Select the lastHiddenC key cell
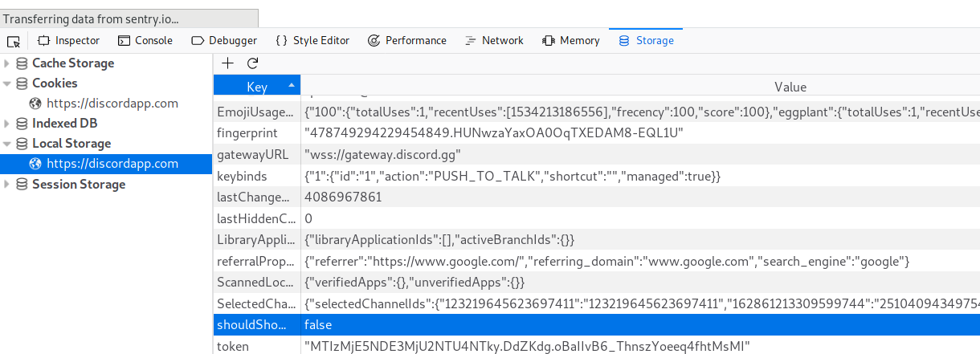The image size is (980, 354). click(x=257, y=218)
